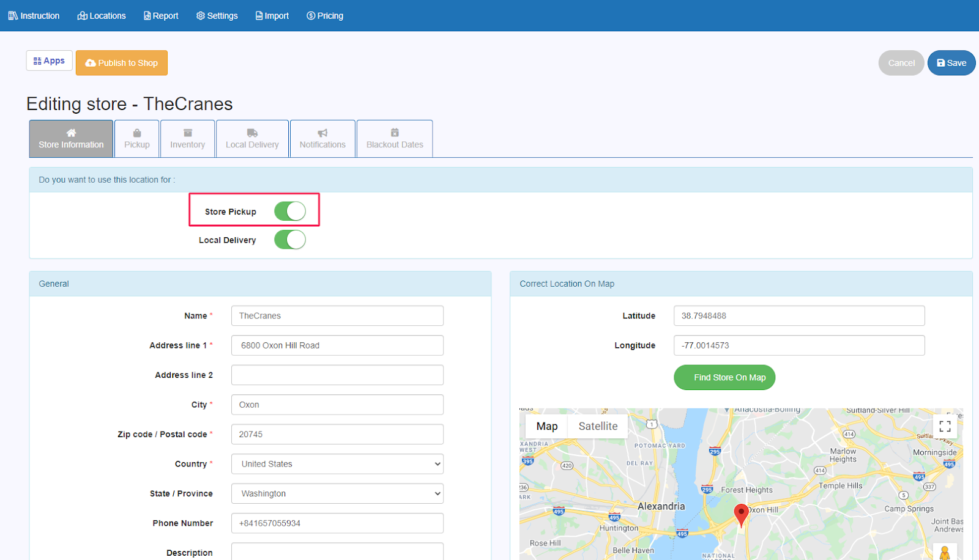Click the Apps grid button

point(50,61)
